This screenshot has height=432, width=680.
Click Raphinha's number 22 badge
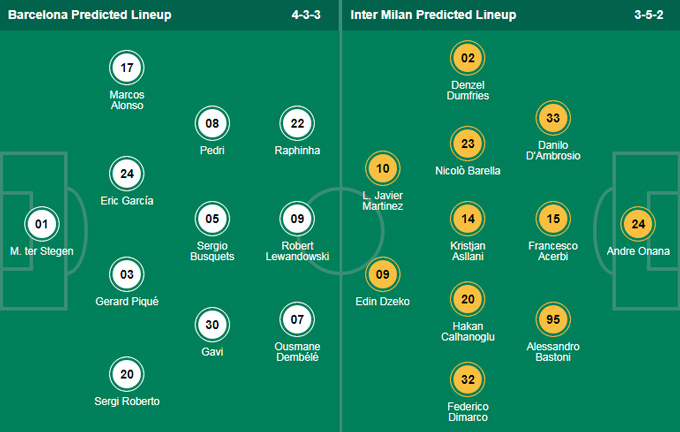tap(297, 124)
